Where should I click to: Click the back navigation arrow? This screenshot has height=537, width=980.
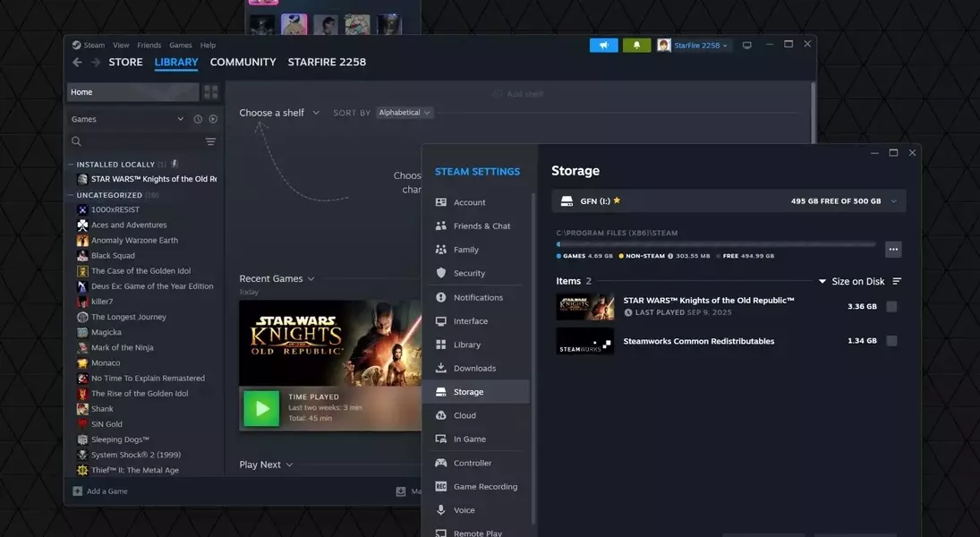click(77, 63)
